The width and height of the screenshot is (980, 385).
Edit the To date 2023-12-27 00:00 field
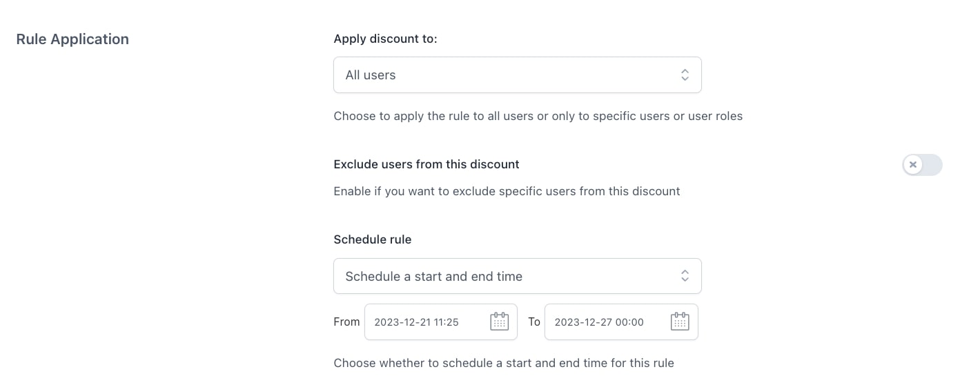coord(621,322)
